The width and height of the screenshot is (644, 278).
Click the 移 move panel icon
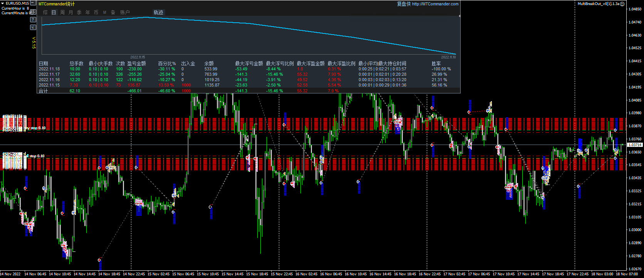point(33,12)
